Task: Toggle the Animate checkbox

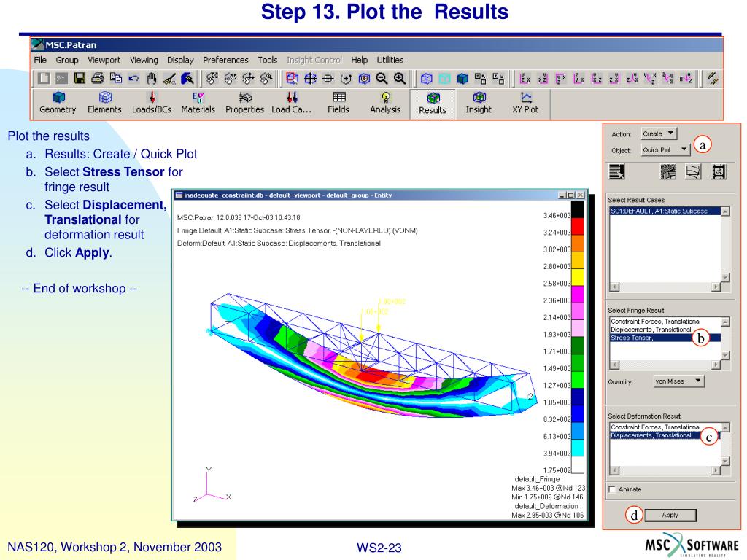Action: (613, 489)
